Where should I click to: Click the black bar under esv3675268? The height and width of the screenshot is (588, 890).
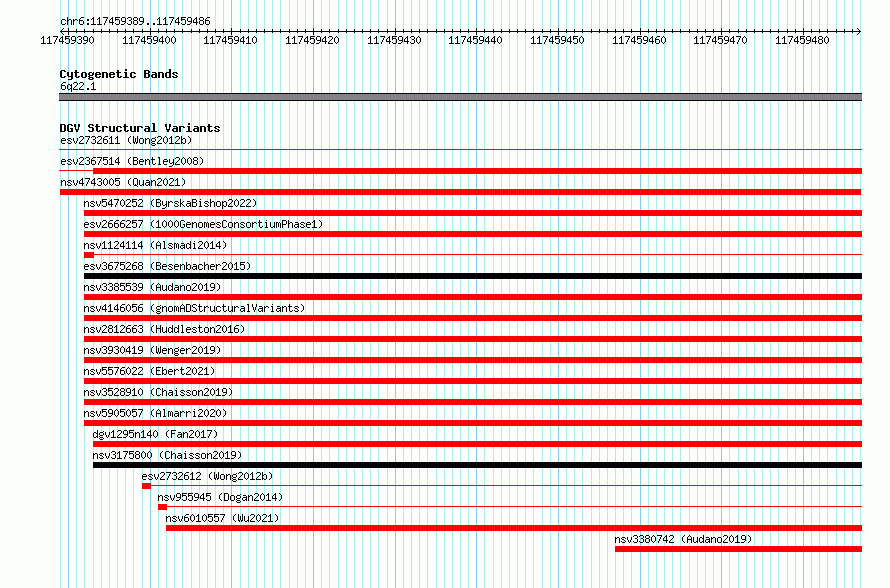[473, 276]
